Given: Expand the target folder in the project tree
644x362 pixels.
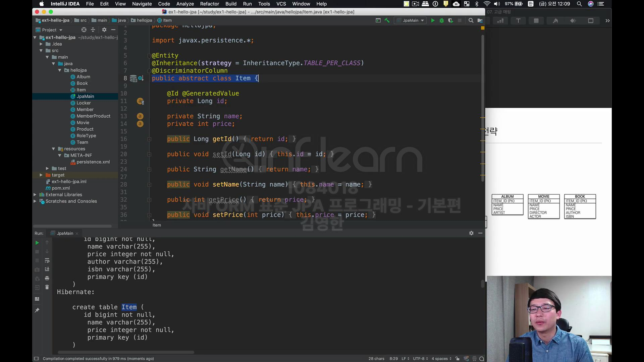Looking at the screenshot, I should tap(41, 175).
